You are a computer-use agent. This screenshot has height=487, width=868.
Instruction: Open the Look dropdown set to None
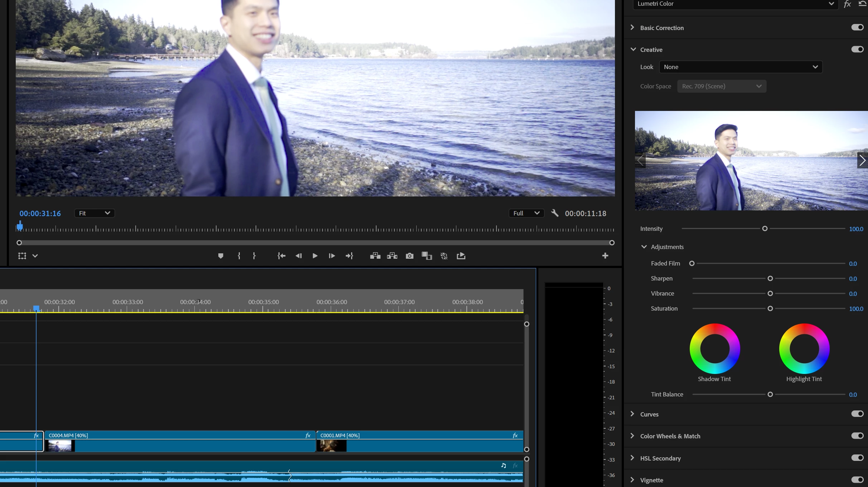tap(741, 67)
